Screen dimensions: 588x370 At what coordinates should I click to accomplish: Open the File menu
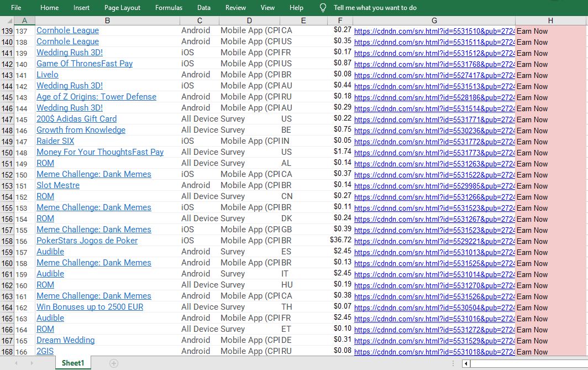(16, 8)
